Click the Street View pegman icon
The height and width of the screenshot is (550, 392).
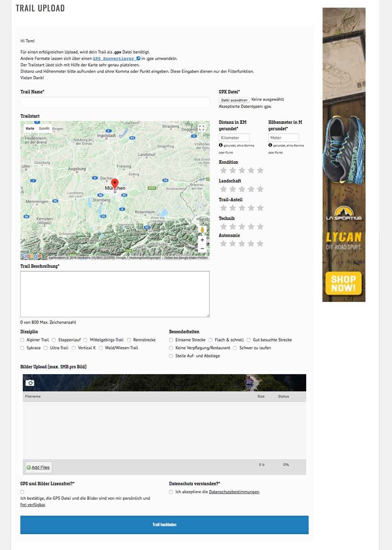[x=202, y=230]
